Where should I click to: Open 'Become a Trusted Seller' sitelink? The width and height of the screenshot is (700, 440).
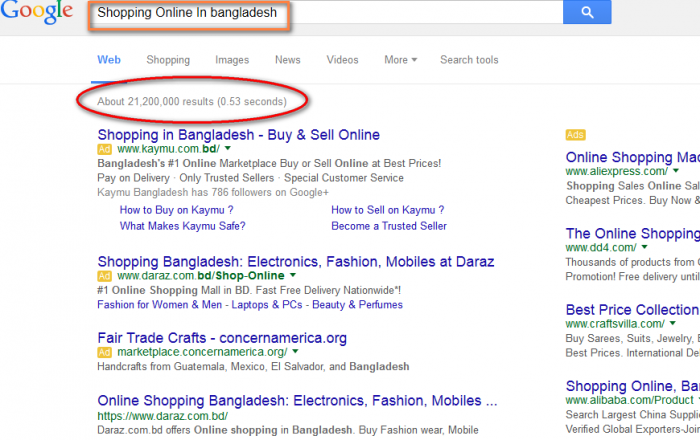389,226
